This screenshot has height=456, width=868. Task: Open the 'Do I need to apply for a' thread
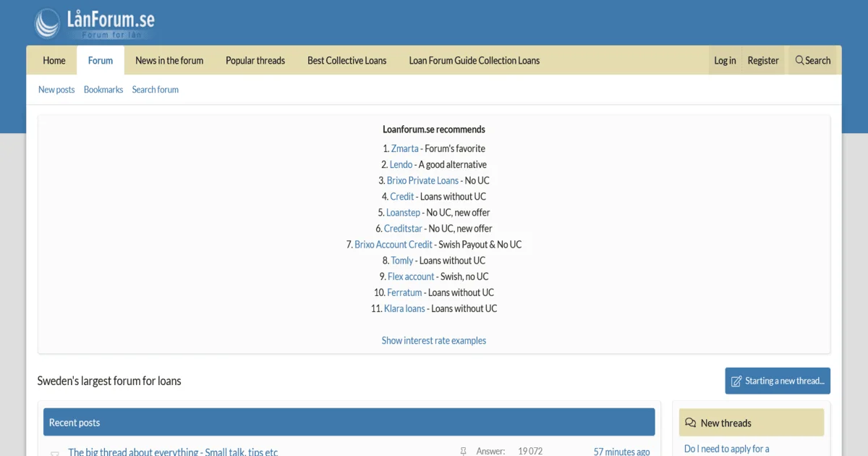click(727, 449)
